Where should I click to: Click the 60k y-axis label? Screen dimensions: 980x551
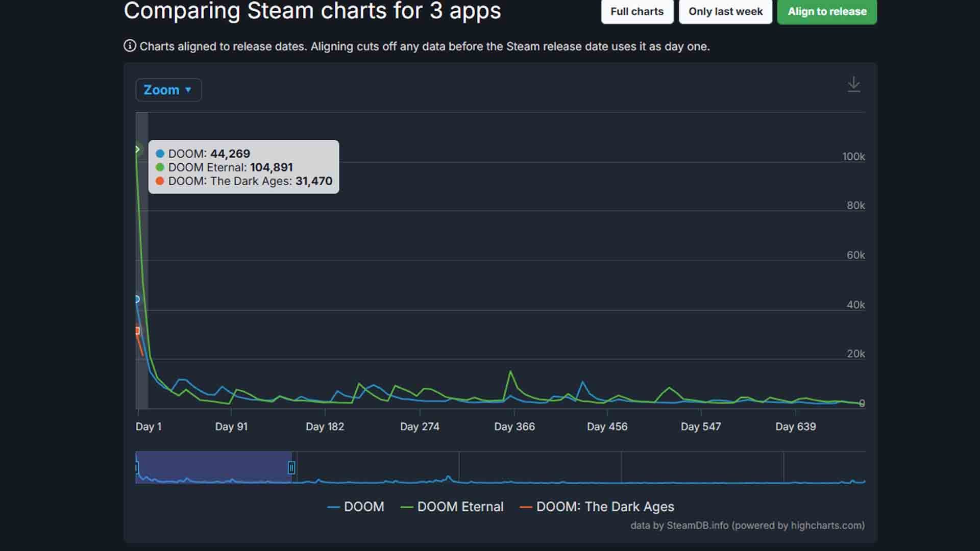pos(855,255)
